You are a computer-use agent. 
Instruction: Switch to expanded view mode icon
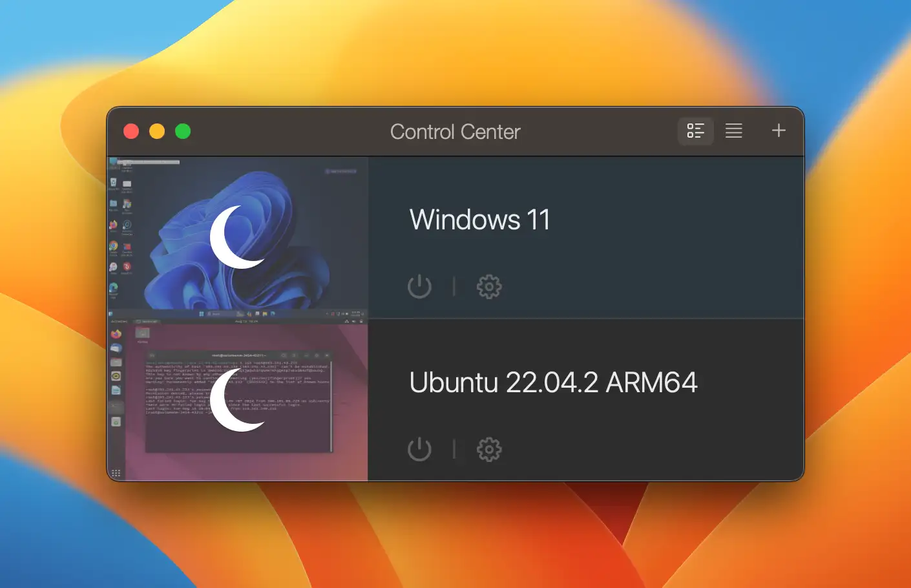pos(695,131)
